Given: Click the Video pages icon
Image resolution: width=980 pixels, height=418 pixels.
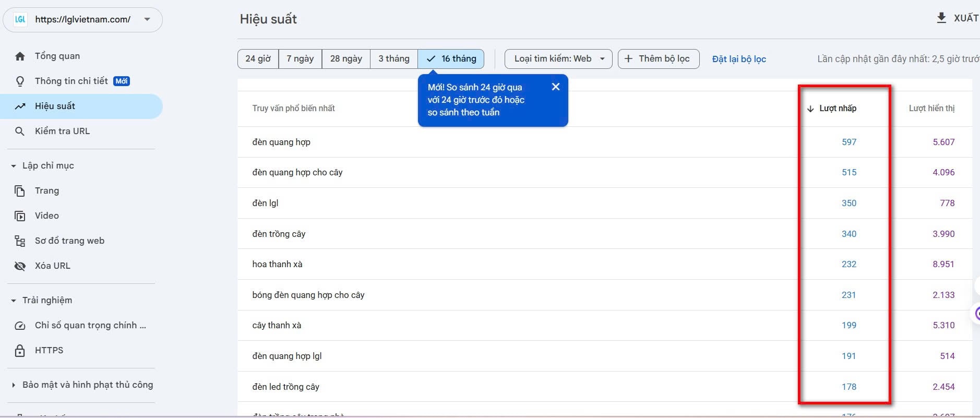Looking at the screenshot, I should pyautogui.click(x=20, y=216).
